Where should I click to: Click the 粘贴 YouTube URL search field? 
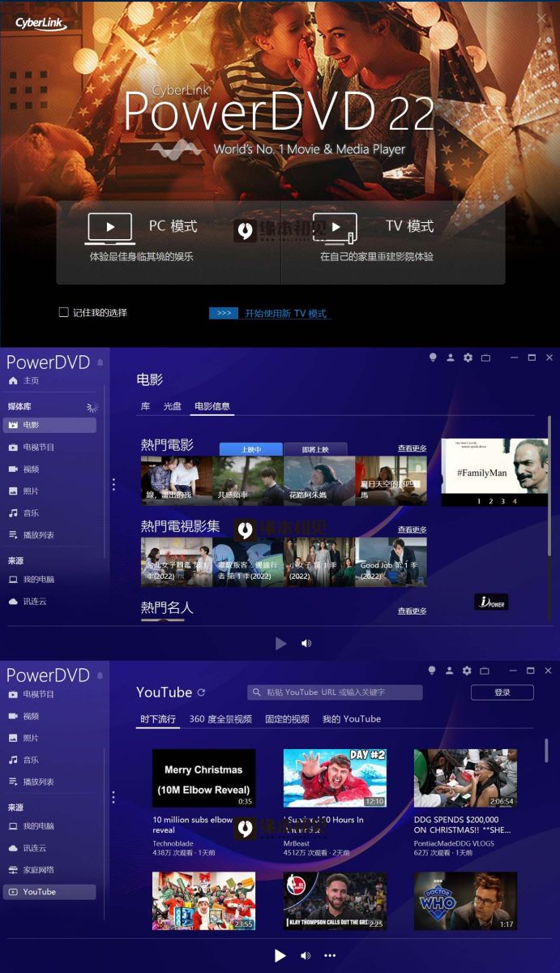[x=335, y=692]
